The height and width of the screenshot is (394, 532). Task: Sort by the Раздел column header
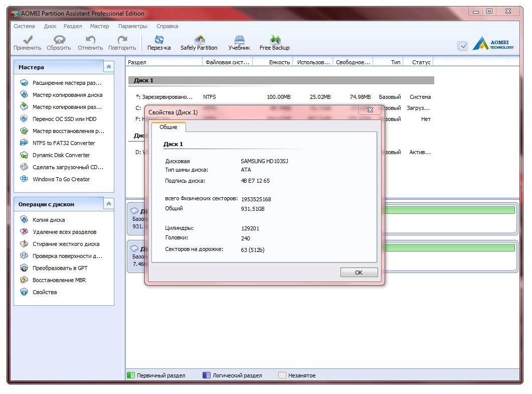pos(164,62)
